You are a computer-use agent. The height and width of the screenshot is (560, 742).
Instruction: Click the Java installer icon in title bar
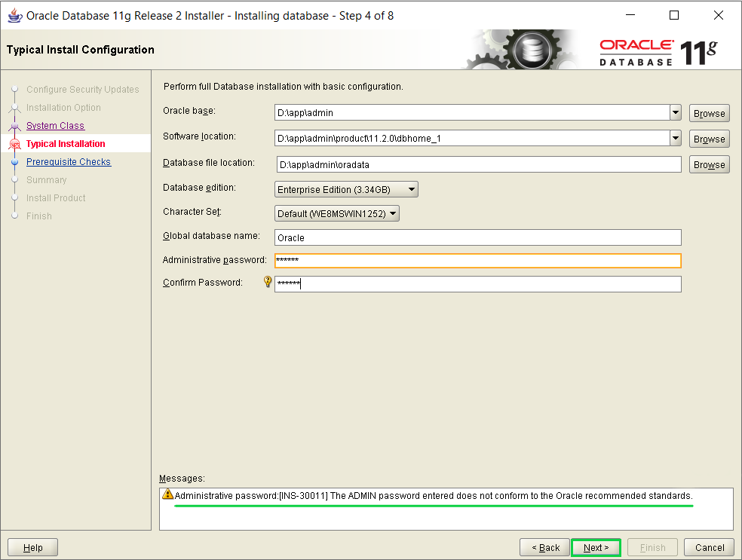[14, 15]
